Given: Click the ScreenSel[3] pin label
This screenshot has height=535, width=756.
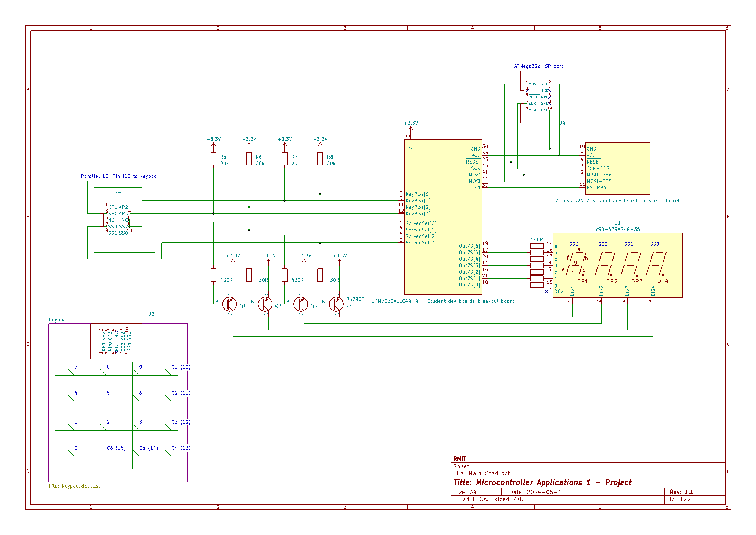Looking at the screenshot, I should [x=421, y=243].
